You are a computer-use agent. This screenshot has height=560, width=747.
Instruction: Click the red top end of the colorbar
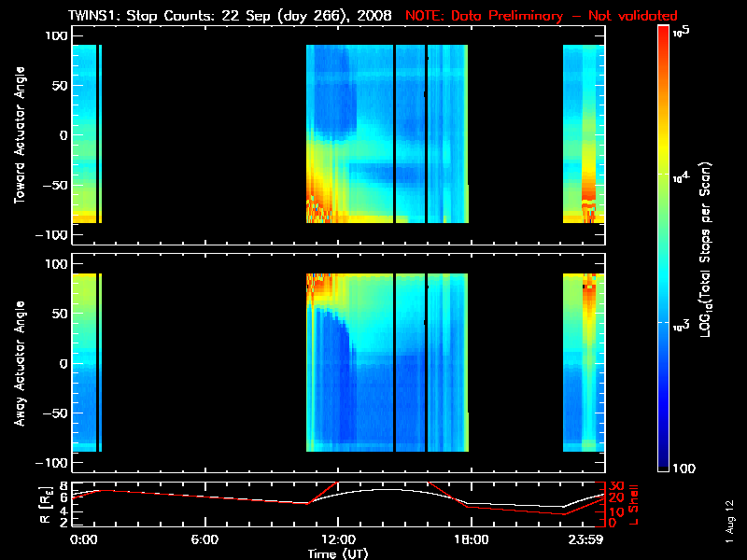click(663, 34)
